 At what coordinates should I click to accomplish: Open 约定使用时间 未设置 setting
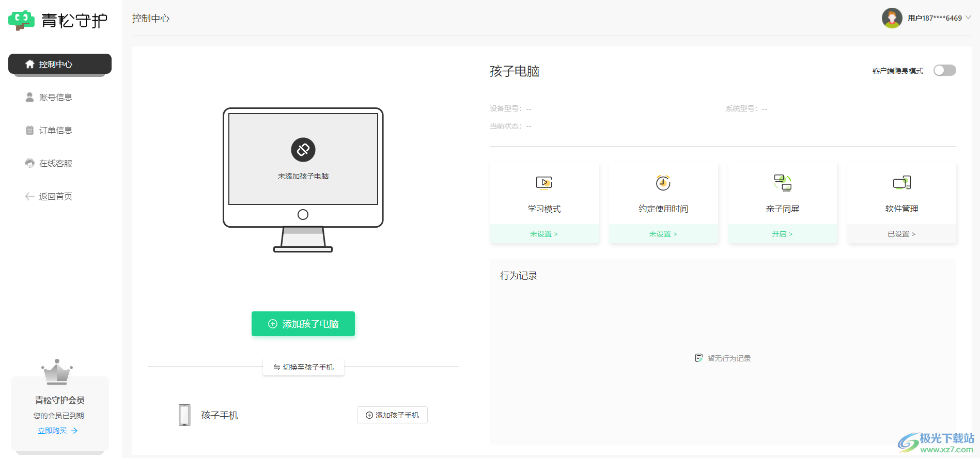tap(663, 234)
